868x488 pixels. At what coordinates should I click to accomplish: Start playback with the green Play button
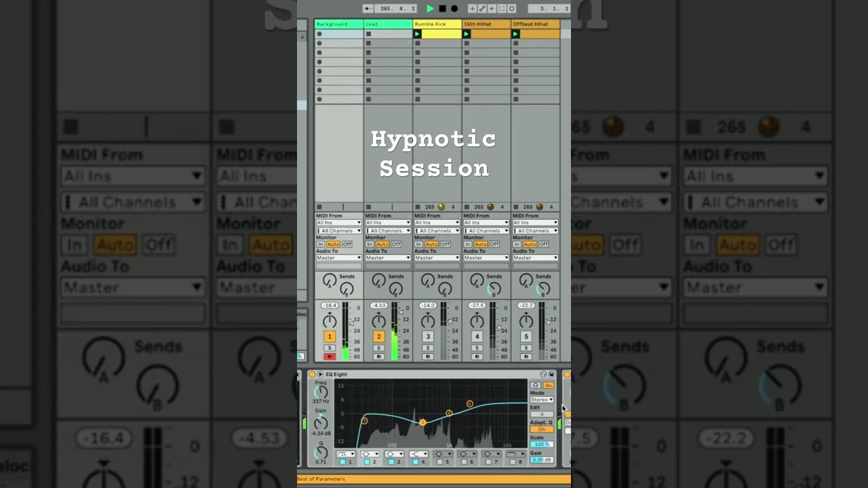[430, 9]
